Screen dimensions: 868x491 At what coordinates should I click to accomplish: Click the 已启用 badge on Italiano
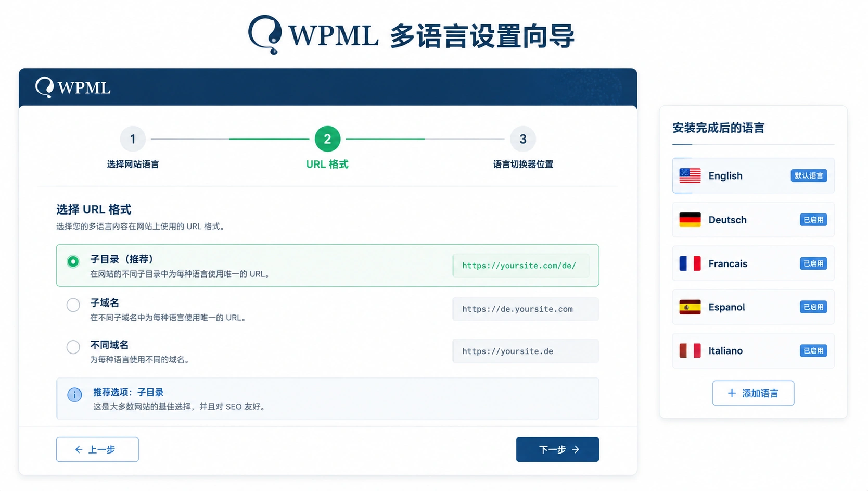click(813, 351)
